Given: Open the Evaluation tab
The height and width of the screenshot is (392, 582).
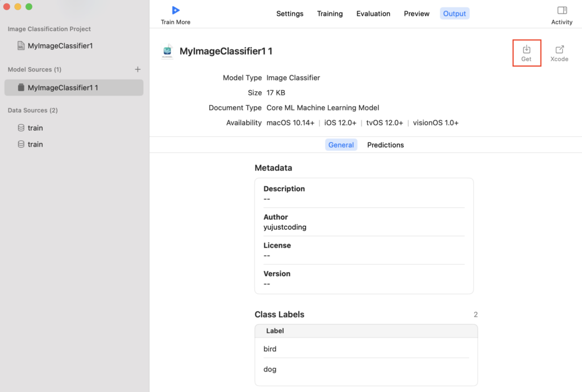Looking at the screenshot, I should pyautogui.click(x=373, y=14).
